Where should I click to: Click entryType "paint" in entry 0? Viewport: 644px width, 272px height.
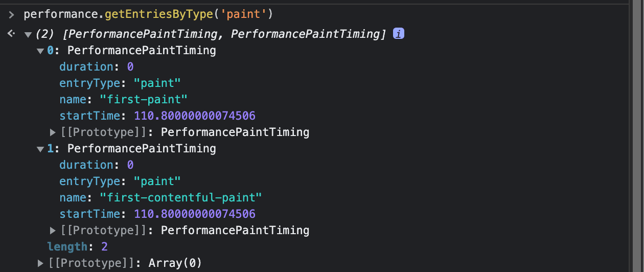157,83
